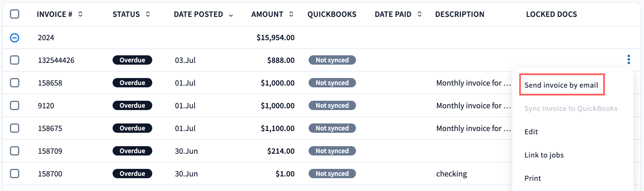The image size is (644, 191).
Task: Mark invoice 158700 checkbox
Action: click(x=15, y=174)
